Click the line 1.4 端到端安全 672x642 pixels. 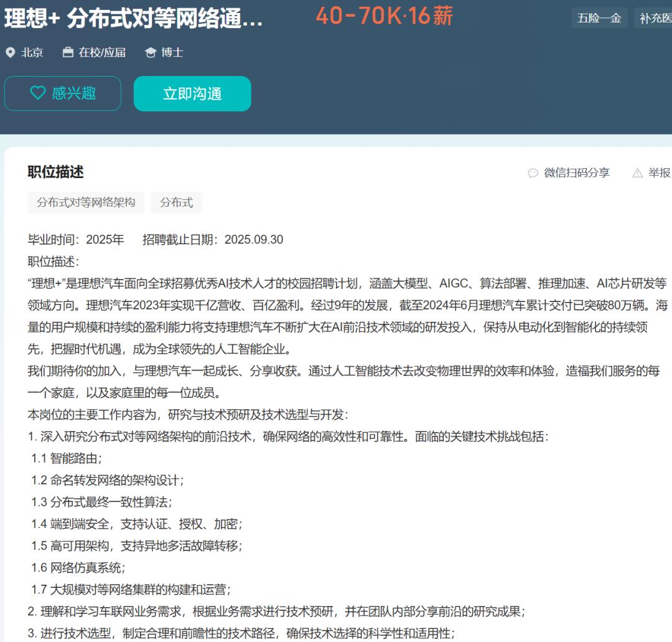[137, 524]
